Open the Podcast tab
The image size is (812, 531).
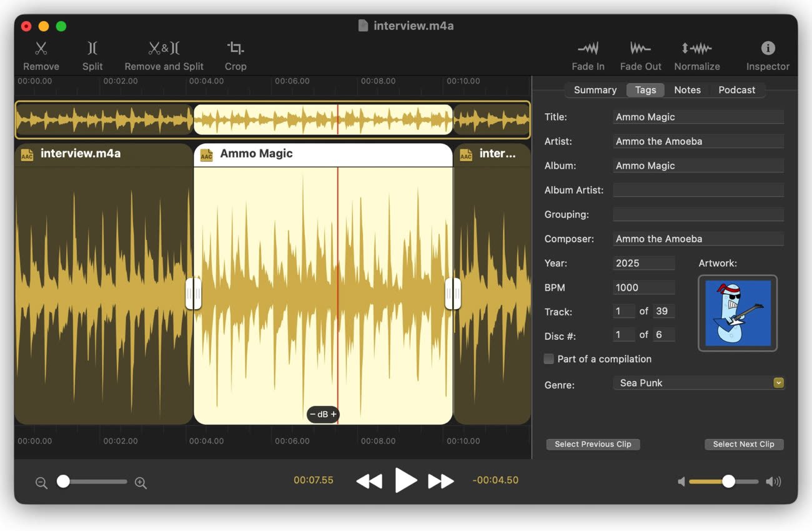(x=736, y=90)
